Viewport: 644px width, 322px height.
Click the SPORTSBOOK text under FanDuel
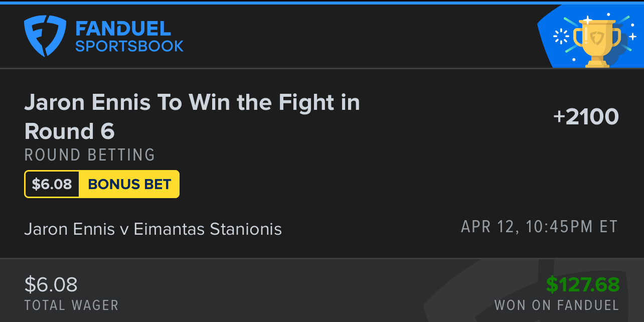(x=129, y=47)
